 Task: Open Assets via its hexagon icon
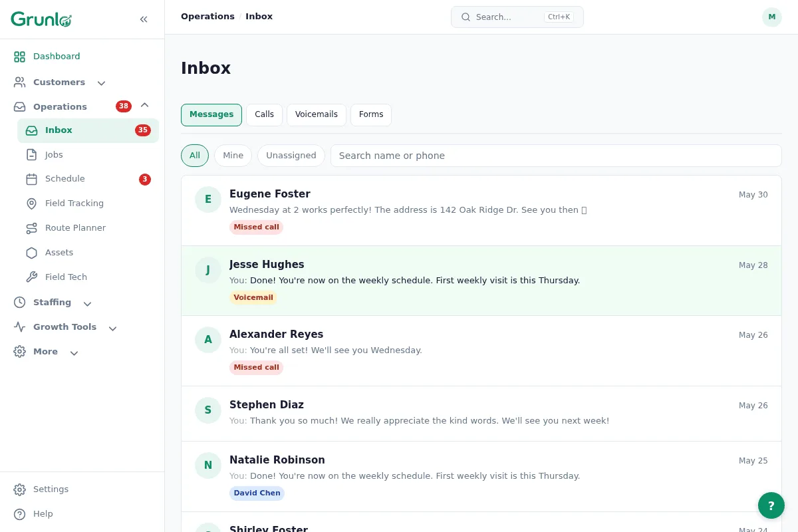(32, 253)
